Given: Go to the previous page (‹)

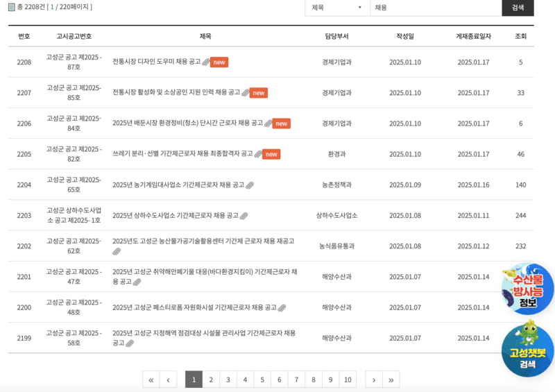Looking at the screenshot, I should (168, 380).
